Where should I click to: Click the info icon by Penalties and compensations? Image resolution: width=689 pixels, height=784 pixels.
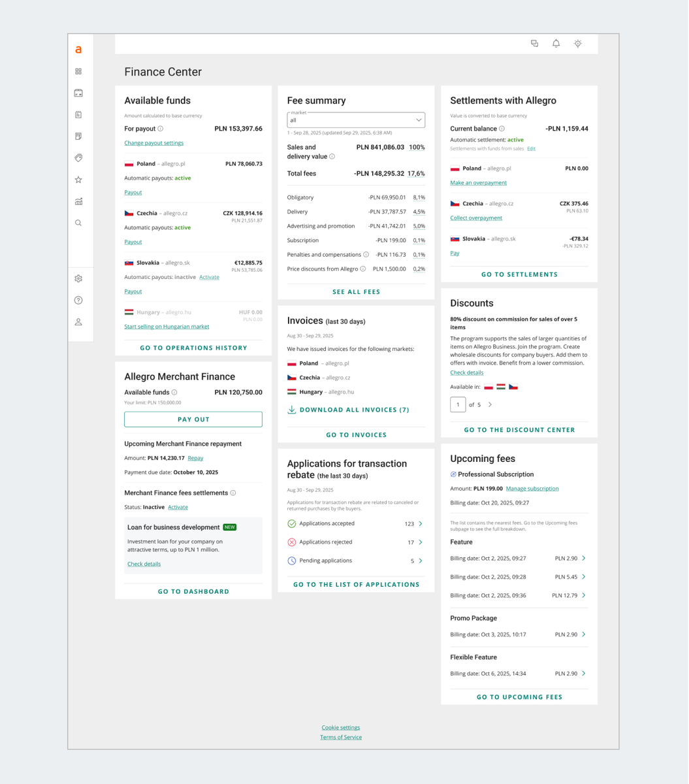coord(366,255)
